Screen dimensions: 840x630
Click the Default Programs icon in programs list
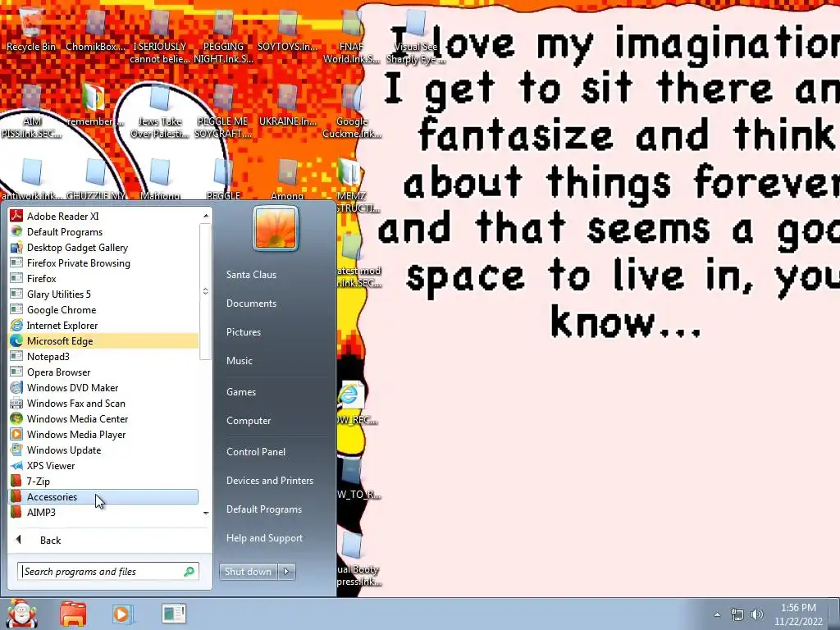click(16, 231)
